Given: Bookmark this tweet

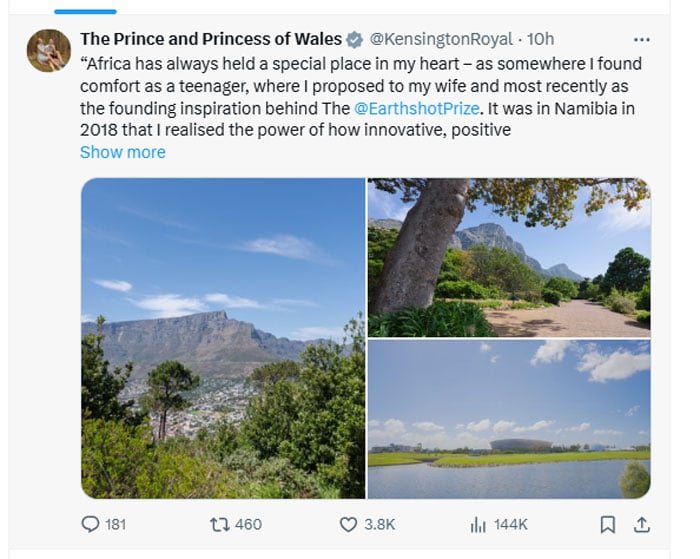Looking at the screenshot, I should click(608, 525).
